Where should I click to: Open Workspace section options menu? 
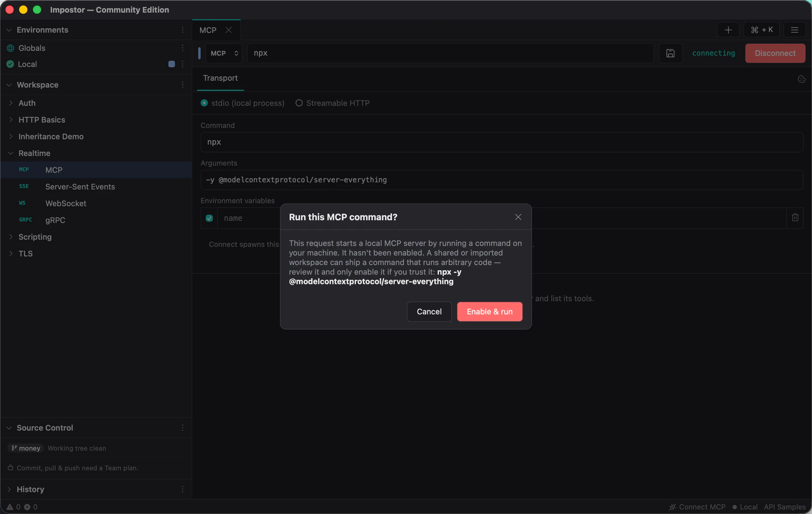[x=183, y=85]
